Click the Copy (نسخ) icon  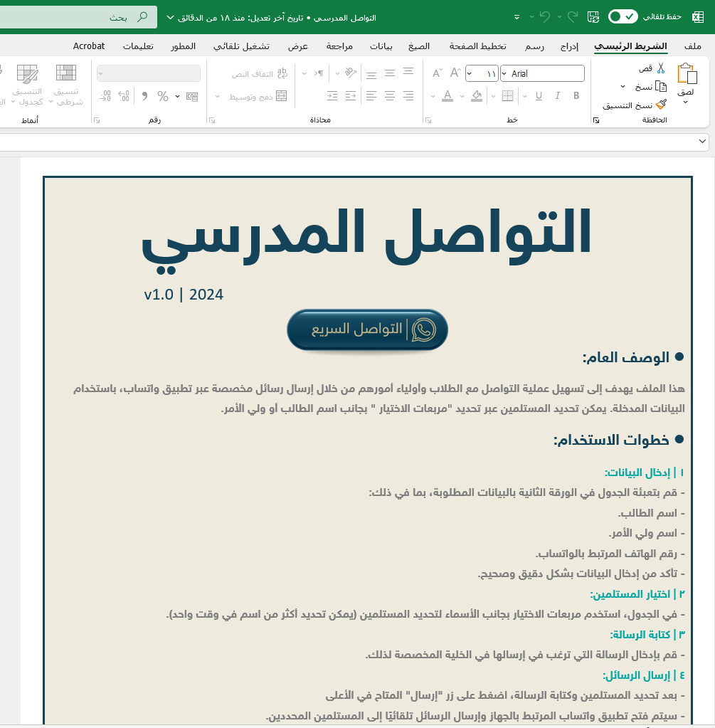[x=661, y=86]
